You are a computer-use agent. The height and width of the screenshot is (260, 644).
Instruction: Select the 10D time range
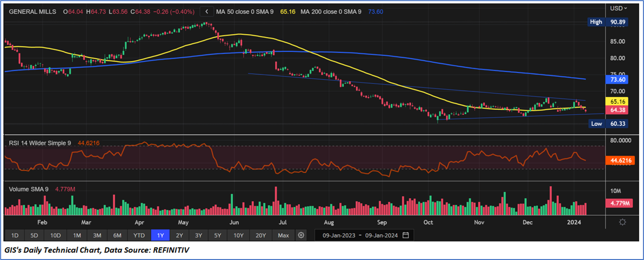pyautogui.click(x=56, y=235)
